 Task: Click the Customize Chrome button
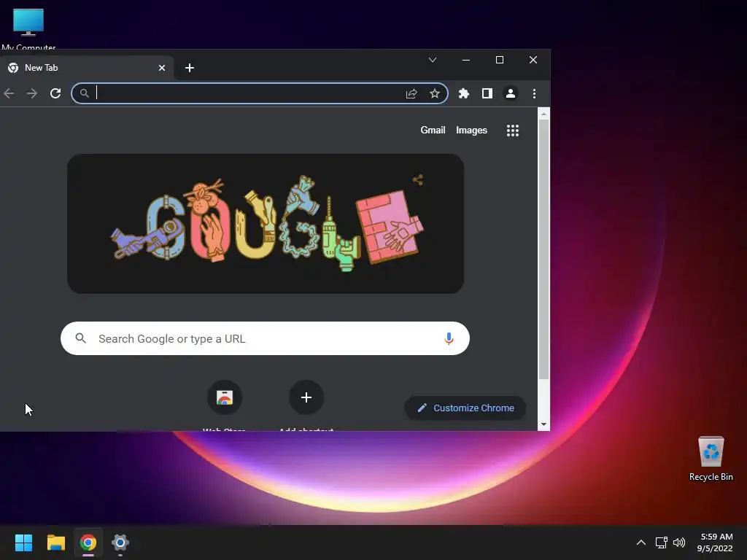[x=465, y=408]
